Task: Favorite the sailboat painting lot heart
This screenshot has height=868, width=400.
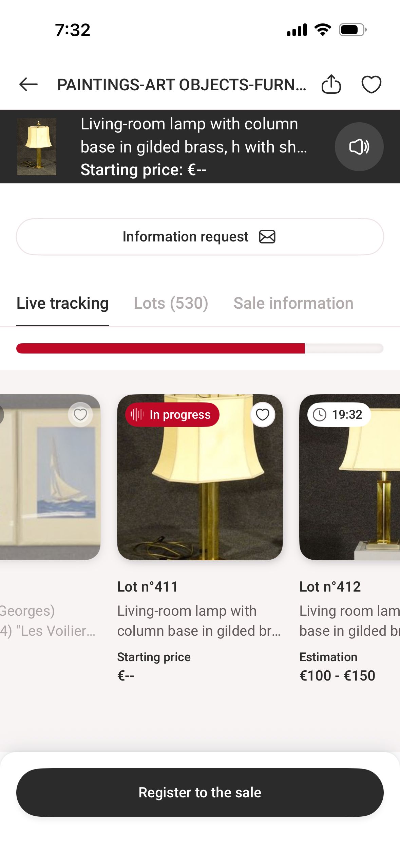Action: tap(80, 414)
